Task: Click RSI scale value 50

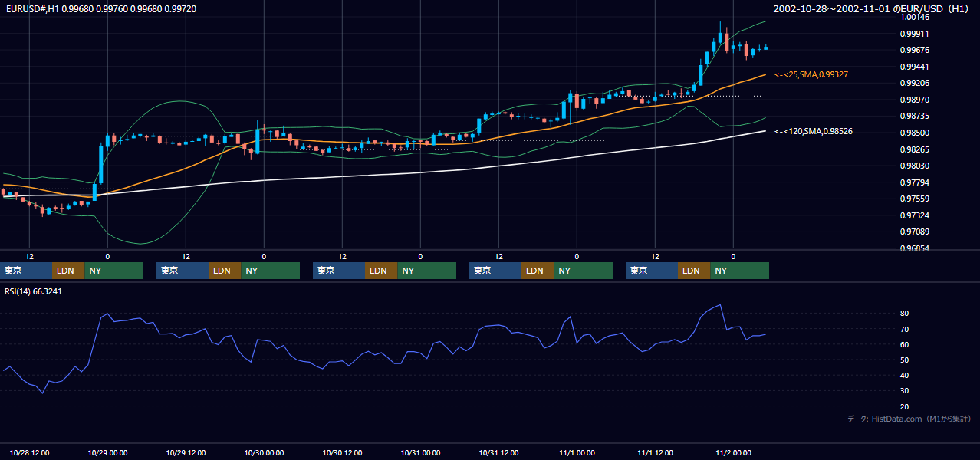Action: pyautogui.click(x=905, y=360)
